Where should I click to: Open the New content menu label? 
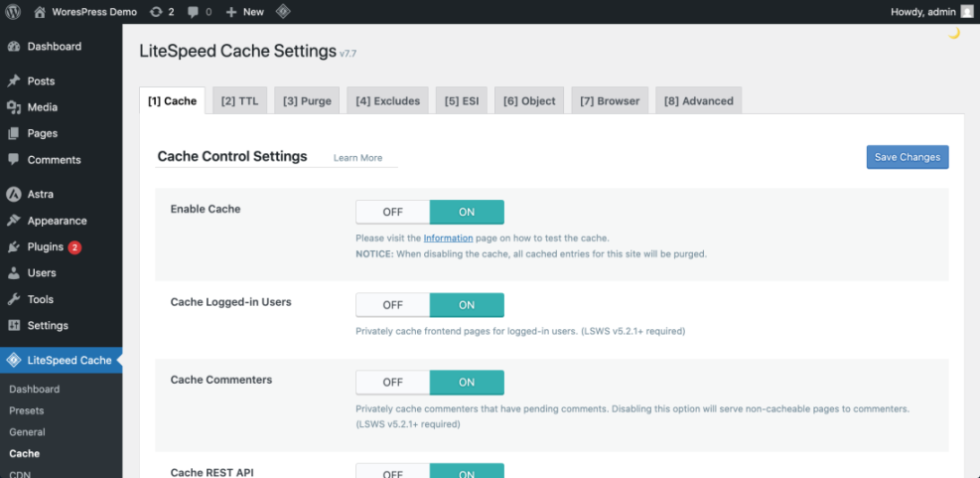[x=254, y=11]
